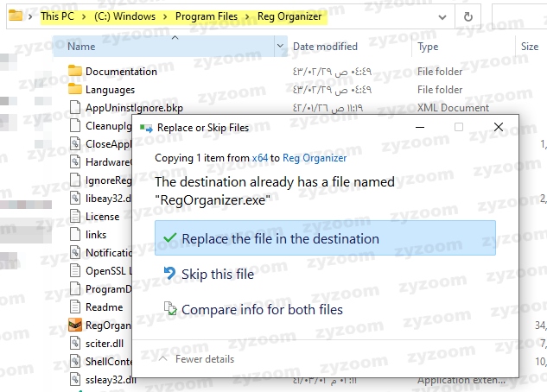Click the copy dialog title bar icon
This screenshot has height=392, width=547.
pyautogui.click(x=146, y=129)
